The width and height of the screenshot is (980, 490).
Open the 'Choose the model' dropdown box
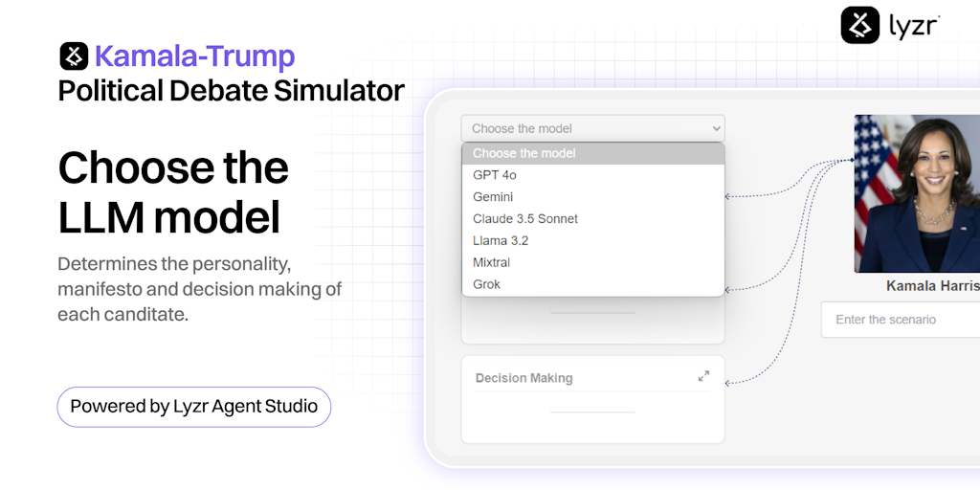(x=592, y=128)
